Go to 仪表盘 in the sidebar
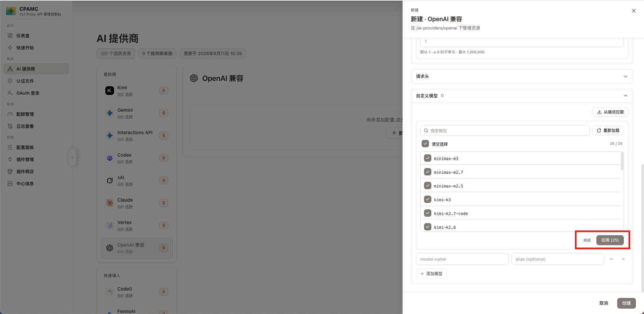 coord(36,36)
